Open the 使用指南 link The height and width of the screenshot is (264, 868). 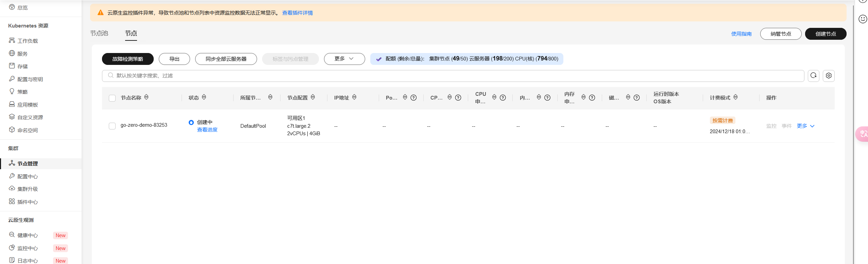(742, 34)
